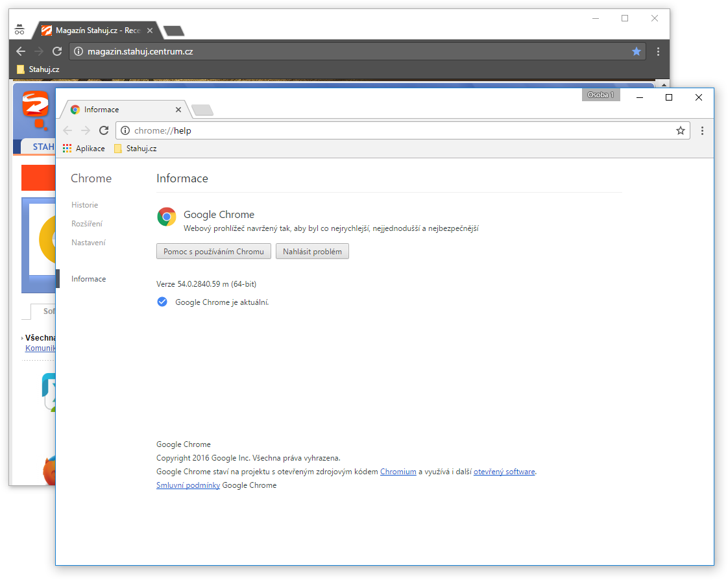Close the Informace tab
Viewport: 728px width, 580px height.
point(178,110)
